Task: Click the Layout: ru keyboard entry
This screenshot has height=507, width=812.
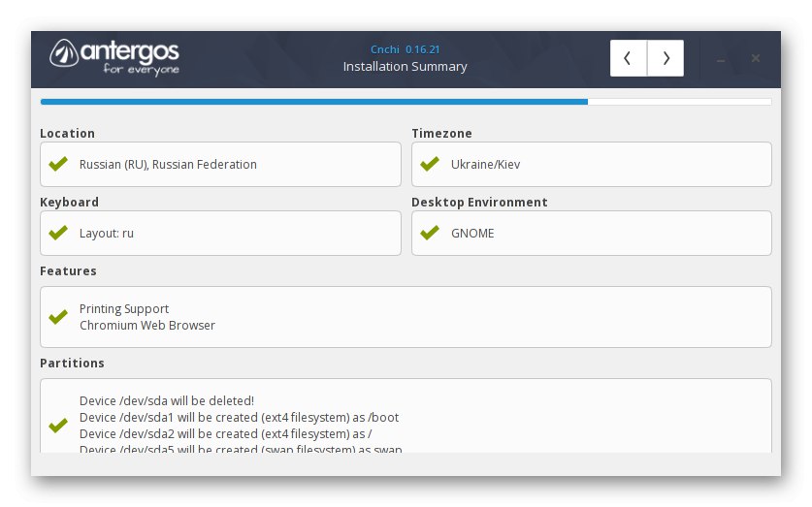Action: point(106,234)
